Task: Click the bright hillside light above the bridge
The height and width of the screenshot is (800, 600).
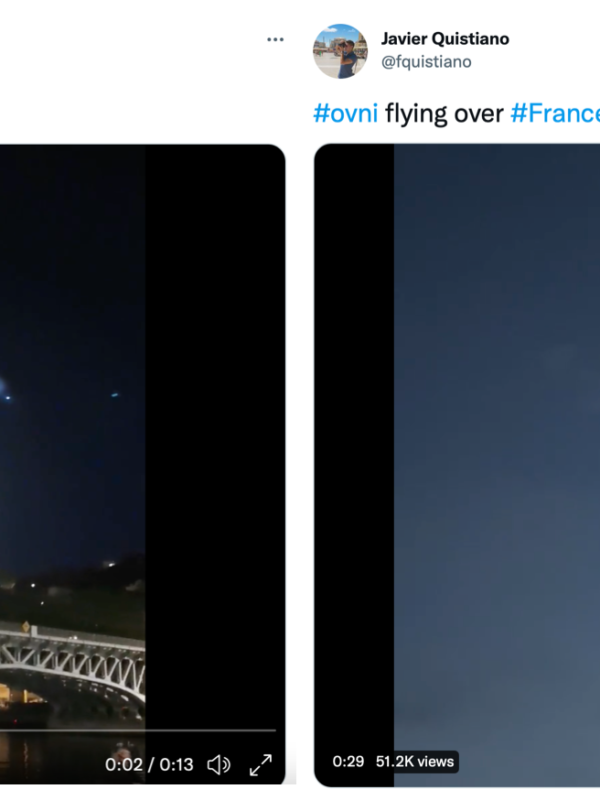Action: pyautogui.click(x=109, y=564)
